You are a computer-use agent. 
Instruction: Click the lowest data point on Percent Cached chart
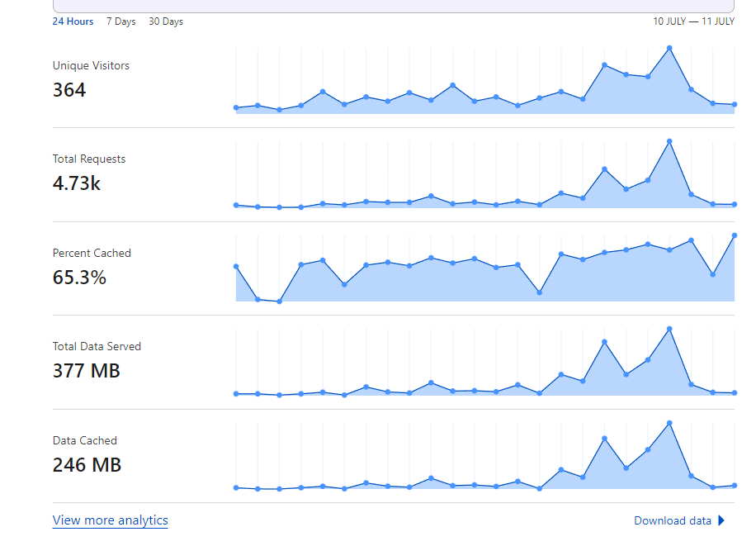click(279, 301)
